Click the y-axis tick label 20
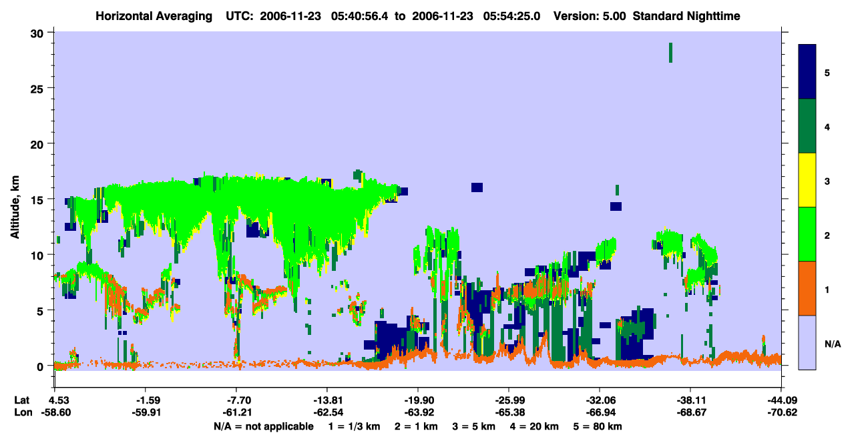The image size is (868, 445). [39, 143]
